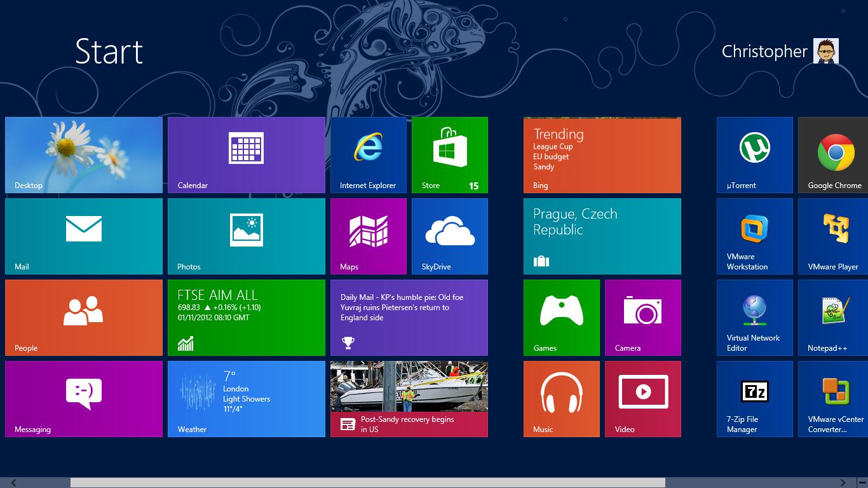868x488 pixels.
Task: Open the Bing Trending tile
Action: (x=602, y=155)
